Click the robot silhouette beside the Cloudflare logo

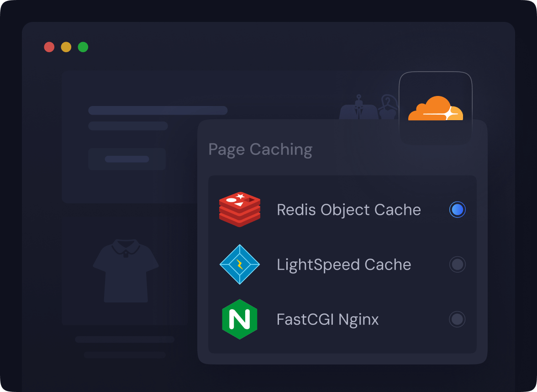[x=359, y=108]
